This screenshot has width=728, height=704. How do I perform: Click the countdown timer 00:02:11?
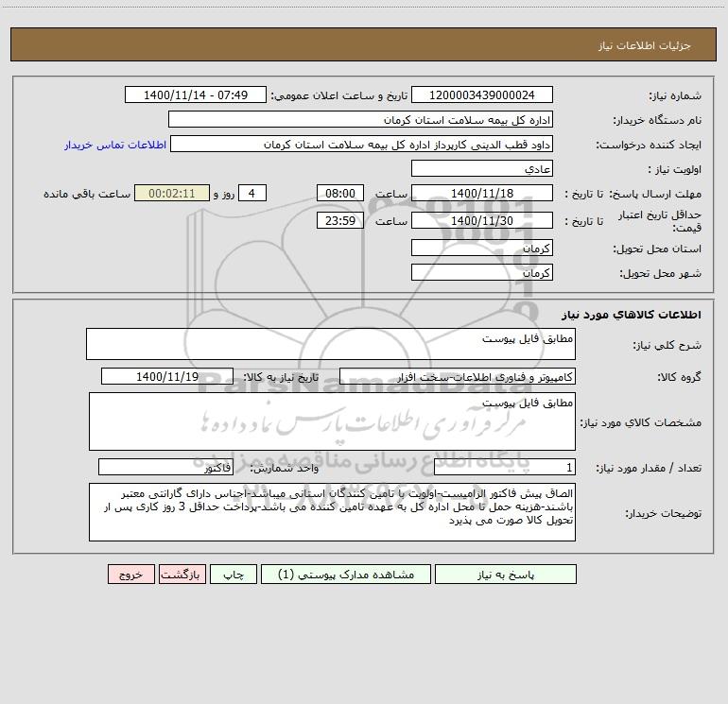coord(172,194)
